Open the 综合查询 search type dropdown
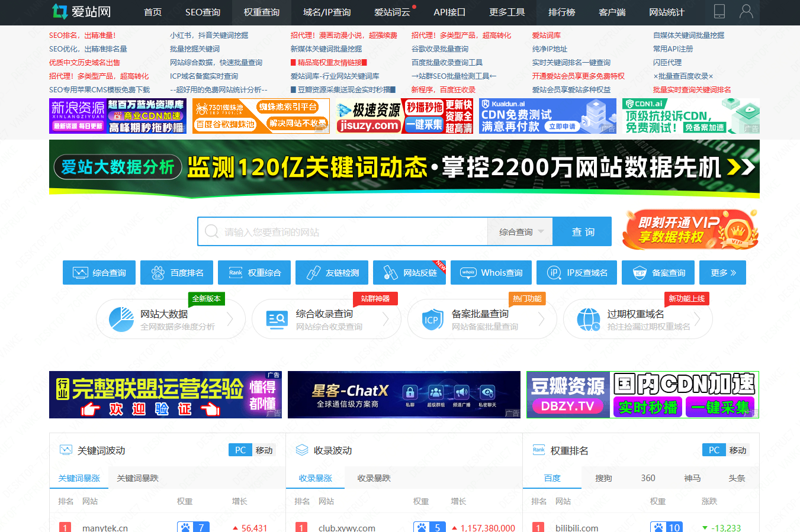The width and height of the screenshot is (800, 532). (x=520, y=232)
